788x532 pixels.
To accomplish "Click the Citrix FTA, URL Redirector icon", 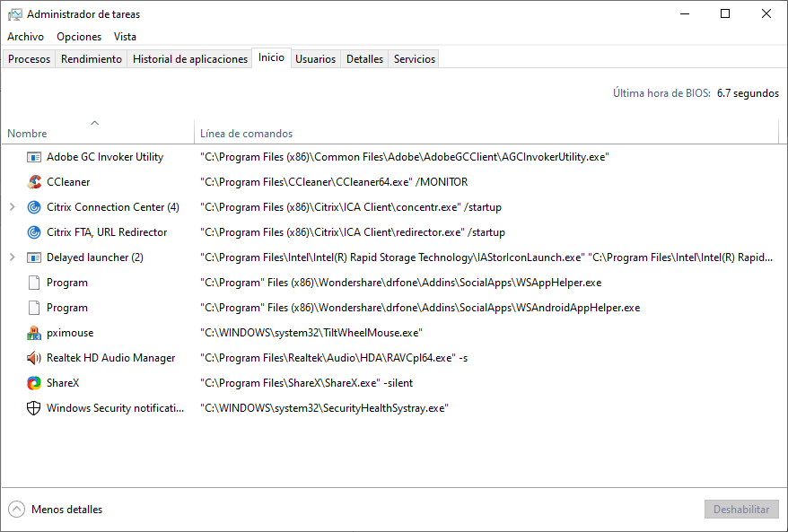I will click(34, 232).
